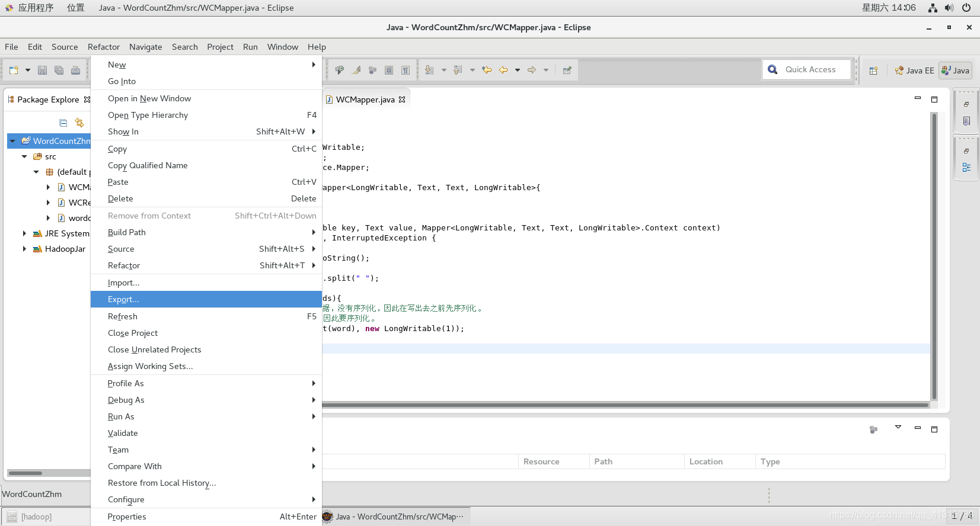
Task: Open the Next Annotation dropdown arrow
Action: tap(443, 70)
